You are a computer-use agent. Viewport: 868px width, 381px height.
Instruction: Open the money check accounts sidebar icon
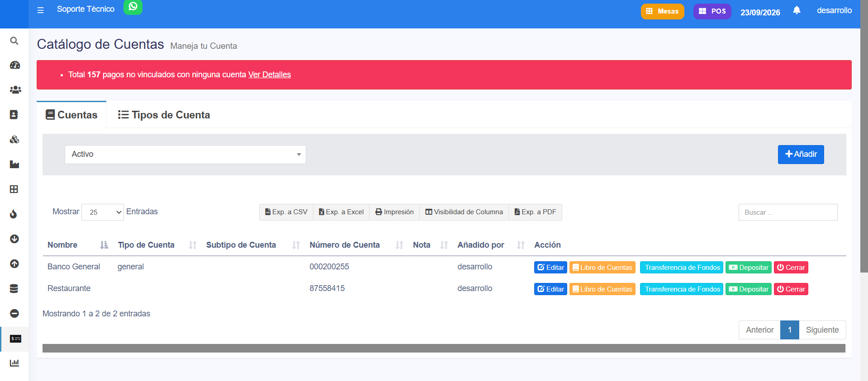15,339
